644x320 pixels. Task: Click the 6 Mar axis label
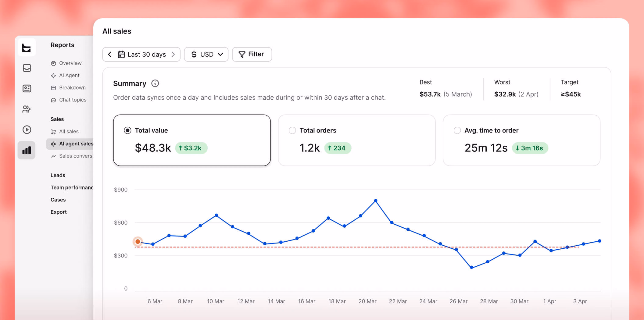pyautogui.click(x=155, y=301)
